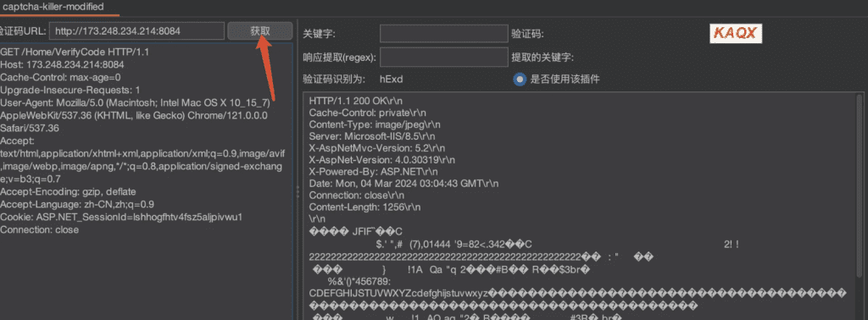This screenshot has width=868, height=320.
Task: Click the splitter handle between request and response panels
Action: [x=298, y=192]
